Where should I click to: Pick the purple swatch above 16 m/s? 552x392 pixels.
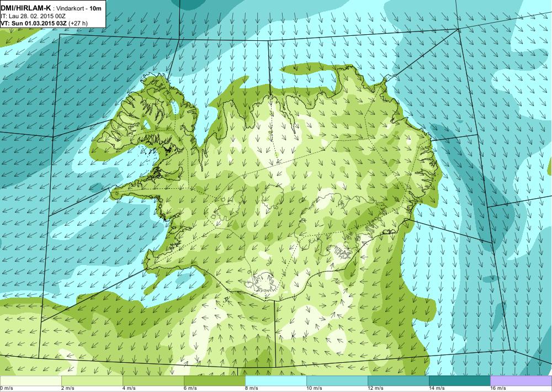click(521, 381)
